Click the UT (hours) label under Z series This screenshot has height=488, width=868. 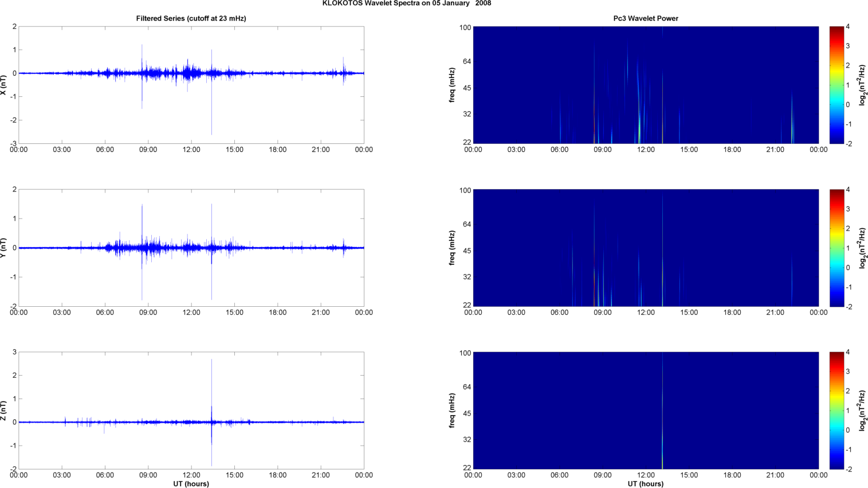[x=191, y=484]
